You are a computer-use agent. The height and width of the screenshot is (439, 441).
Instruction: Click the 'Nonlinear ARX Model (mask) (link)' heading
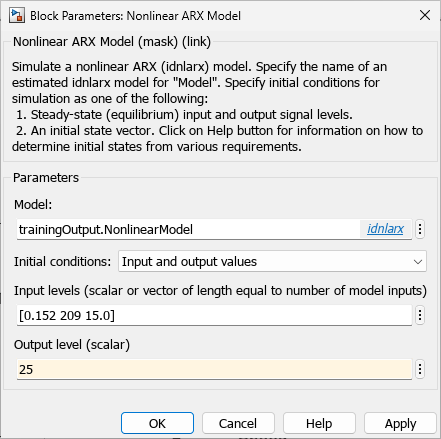(112, 42)
